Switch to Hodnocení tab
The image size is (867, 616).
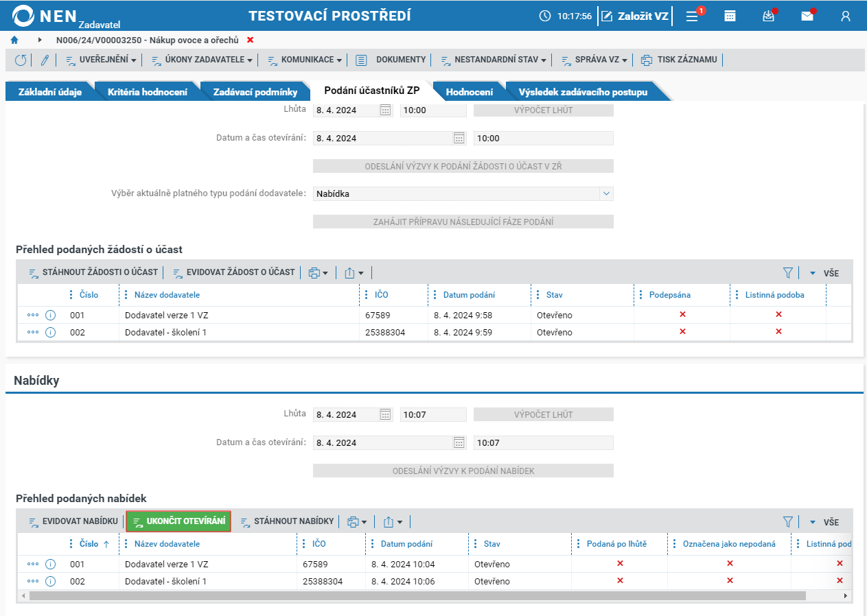470,92
